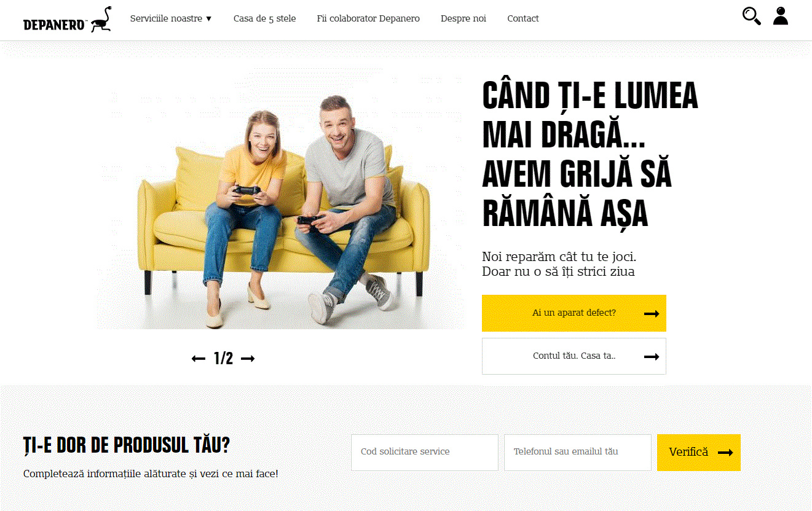Image resolution: width=812 pixels, height=511 pixels.
Task: Expand the 'Serviciile noastre' dropdown menu
Action: pos(171,18)
